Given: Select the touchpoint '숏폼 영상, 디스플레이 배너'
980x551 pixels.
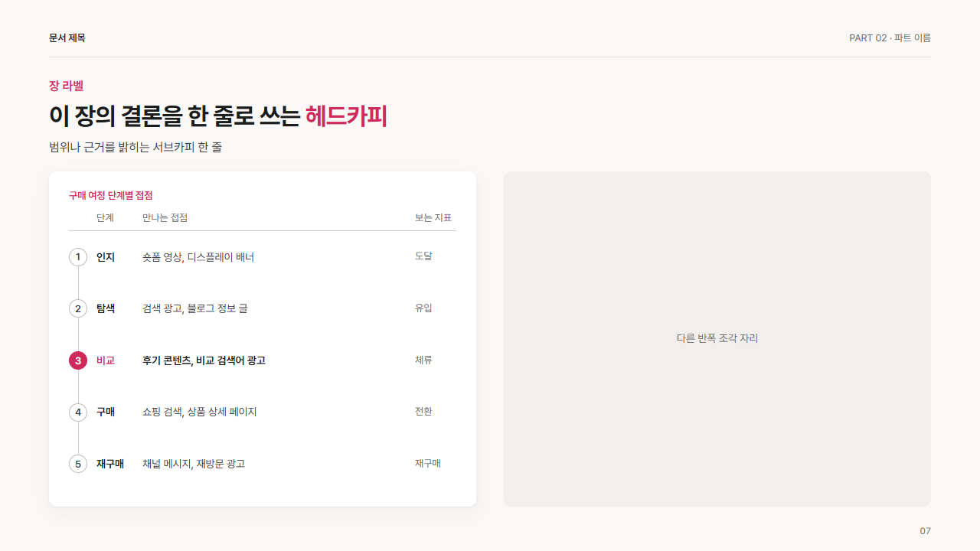Looking at the screenshot, I should pyautogui.click(x=198, y=257).
